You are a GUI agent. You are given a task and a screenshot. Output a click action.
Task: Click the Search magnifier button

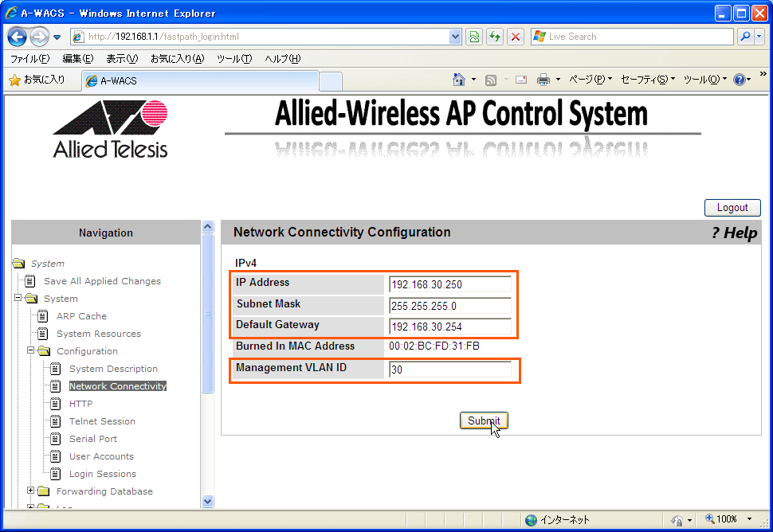click(x=745, y=37)
